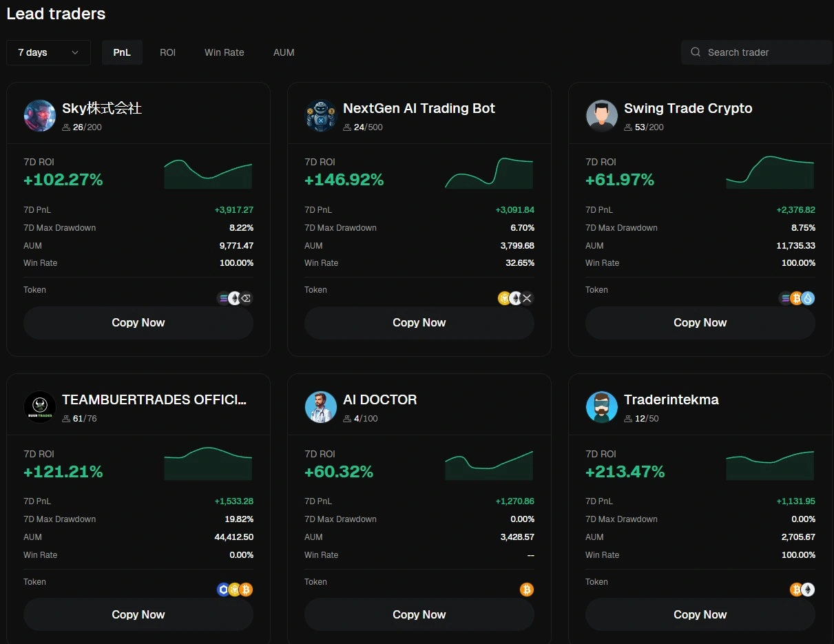Open the AI DOCTOR trader name link
The image size is (834, 644).
pos(379,399)
